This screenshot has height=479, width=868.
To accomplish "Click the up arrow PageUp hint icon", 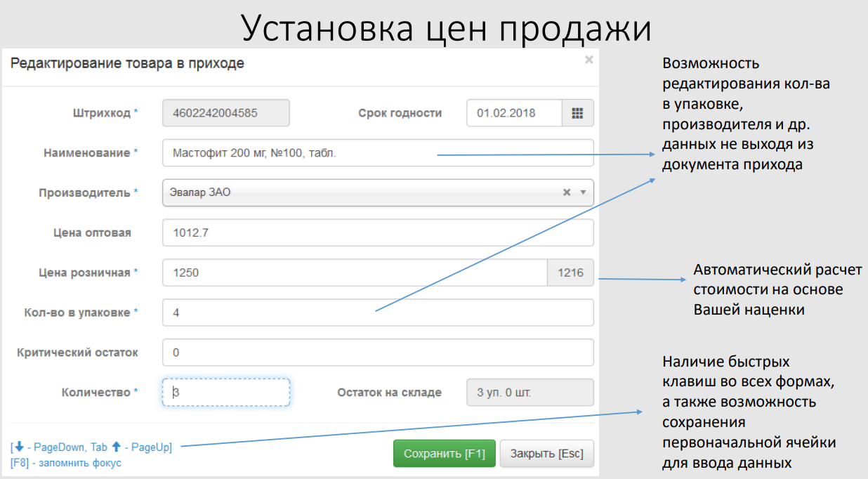I will (x=116, y=447).
